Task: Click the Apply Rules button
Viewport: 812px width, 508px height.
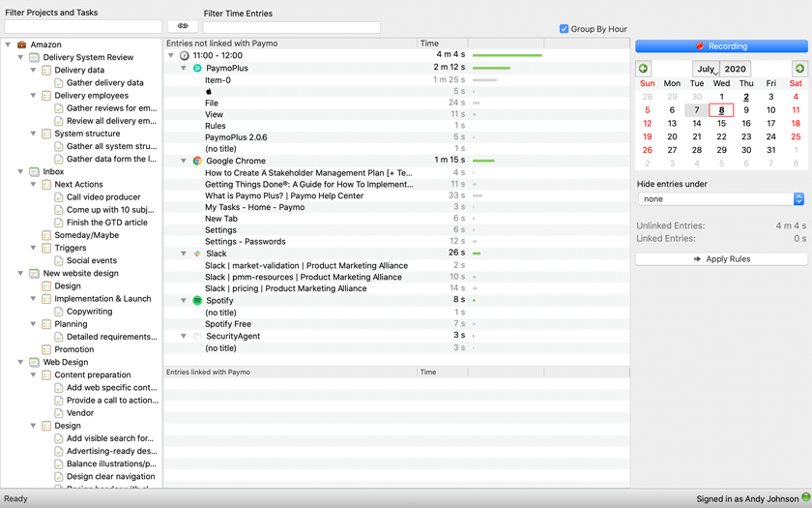Action: [721, 259]
